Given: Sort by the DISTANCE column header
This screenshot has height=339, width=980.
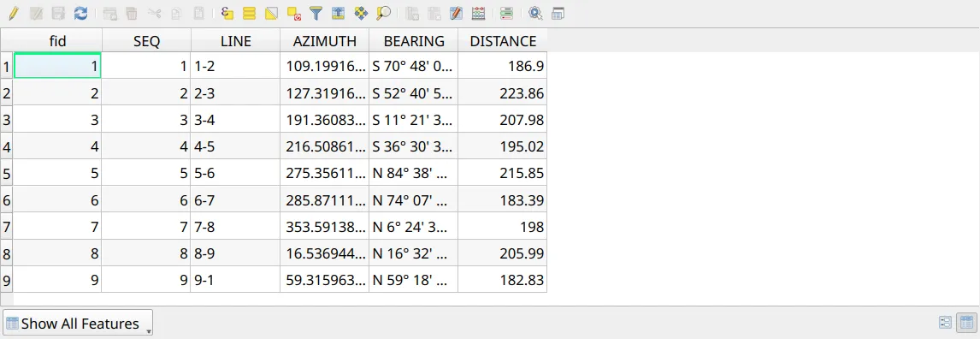Looking at the screenshot, I should 503,41.
